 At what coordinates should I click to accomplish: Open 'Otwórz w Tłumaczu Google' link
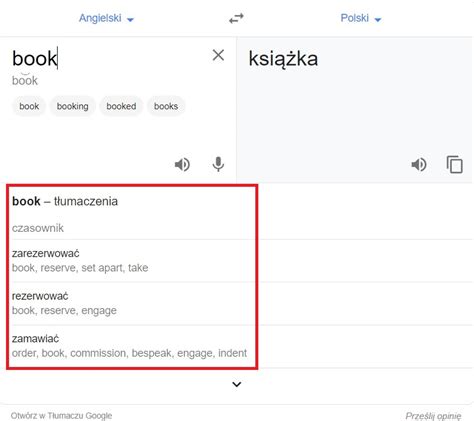[x=61, y=416]
